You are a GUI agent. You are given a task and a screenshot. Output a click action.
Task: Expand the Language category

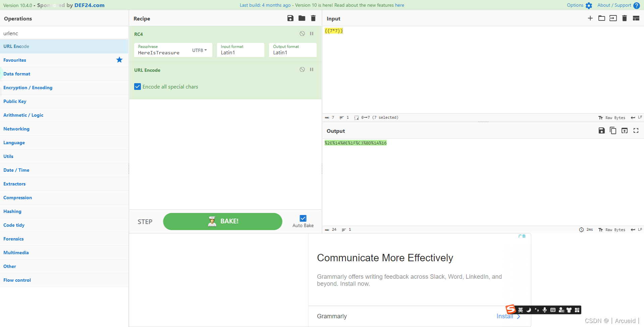coord(64,143)
